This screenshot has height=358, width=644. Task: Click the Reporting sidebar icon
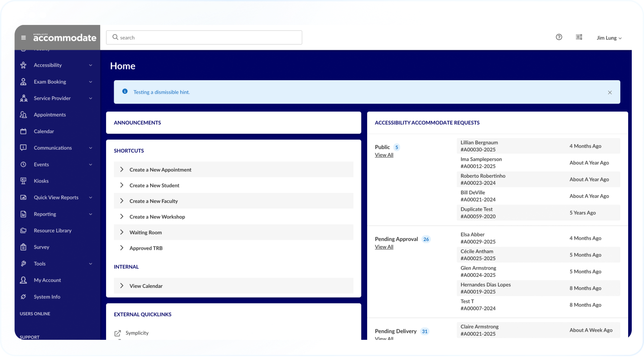click(x=24, y=214)
